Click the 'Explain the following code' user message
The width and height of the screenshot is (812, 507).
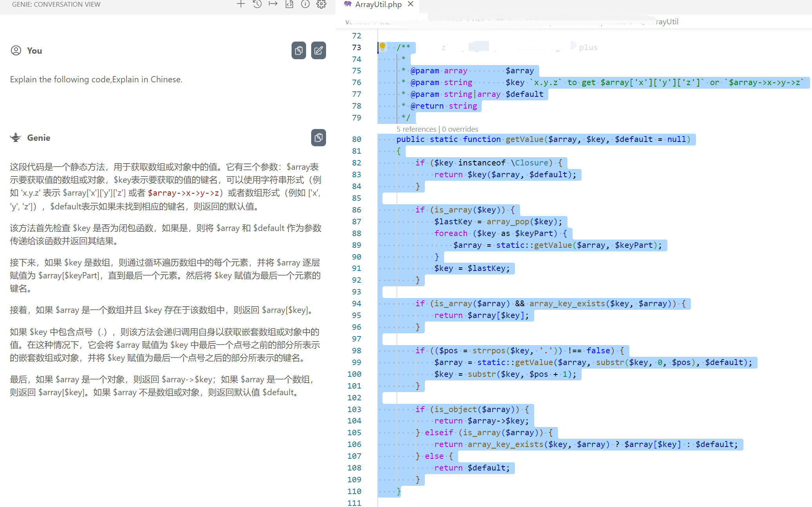point(96,79)
